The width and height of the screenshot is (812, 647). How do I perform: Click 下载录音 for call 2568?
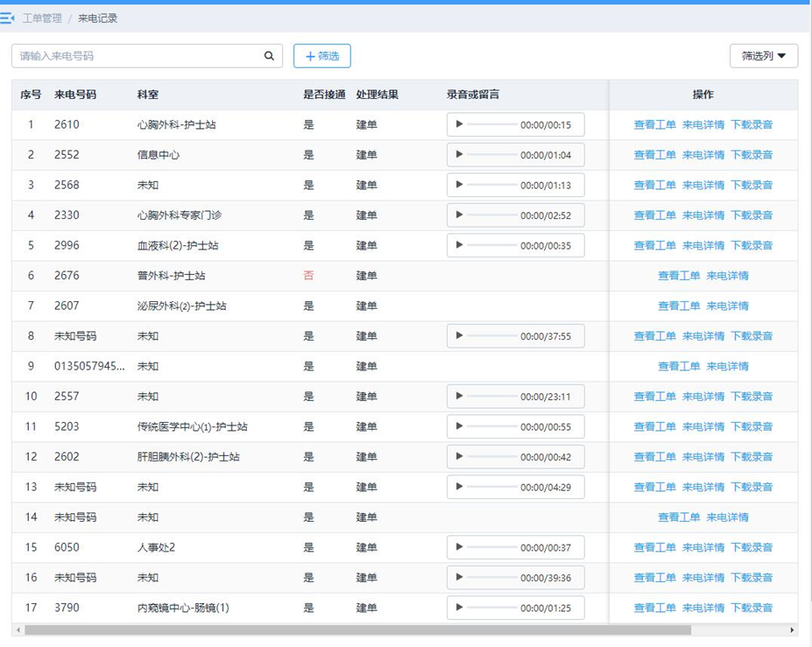tap(752, 185)
